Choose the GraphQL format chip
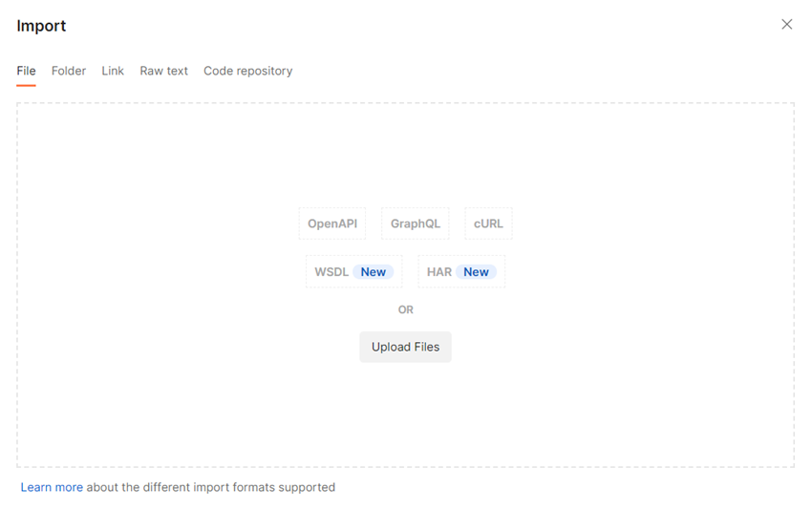812x510 pixels. [416, 223]
